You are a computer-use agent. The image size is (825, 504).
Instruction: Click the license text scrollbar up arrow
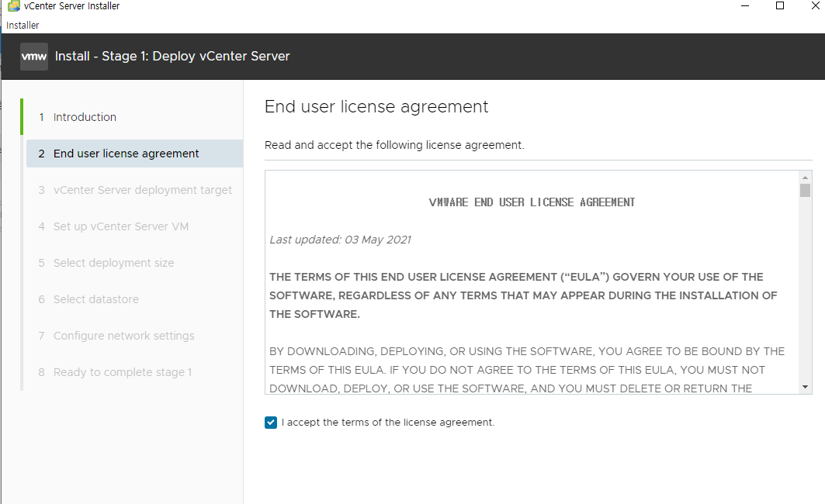coord(805,178)
